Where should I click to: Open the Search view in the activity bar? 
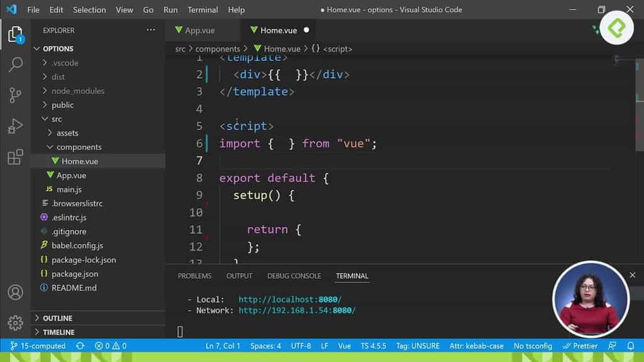[15, 64]
